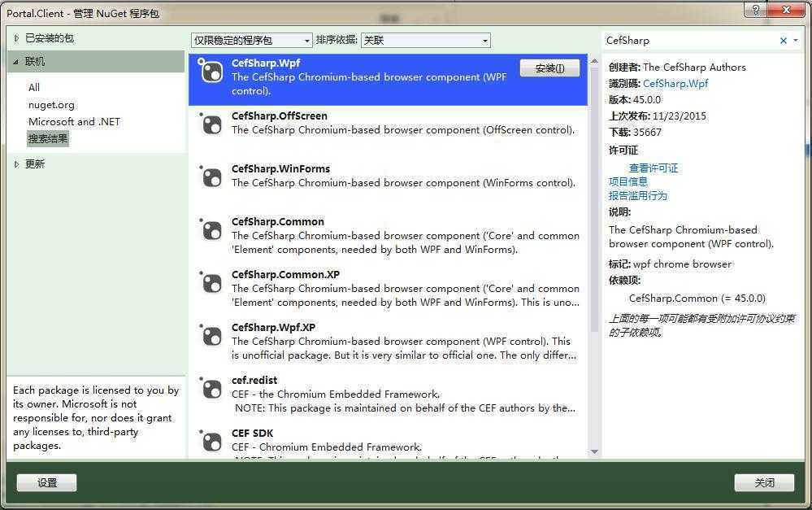Click The CefSharp Authors creator text
The width and height of the screenshot is (812, 510).
pos(694,68)
